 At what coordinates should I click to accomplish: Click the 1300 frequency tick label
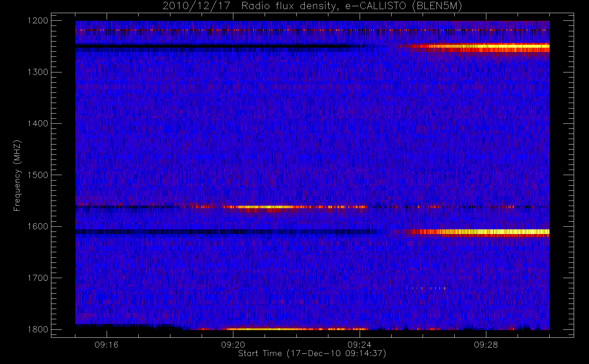(x=38, y=72)
